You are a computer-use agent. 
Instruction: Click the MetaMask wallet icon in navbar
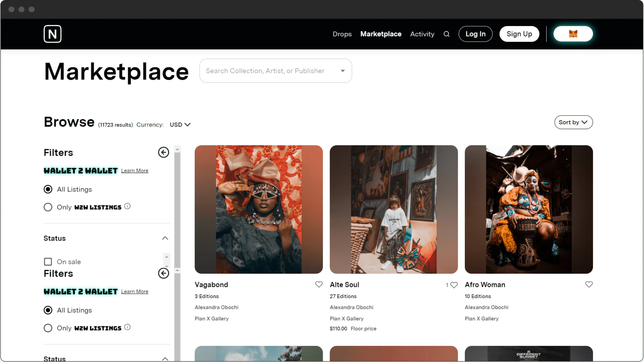pos(573,34)
